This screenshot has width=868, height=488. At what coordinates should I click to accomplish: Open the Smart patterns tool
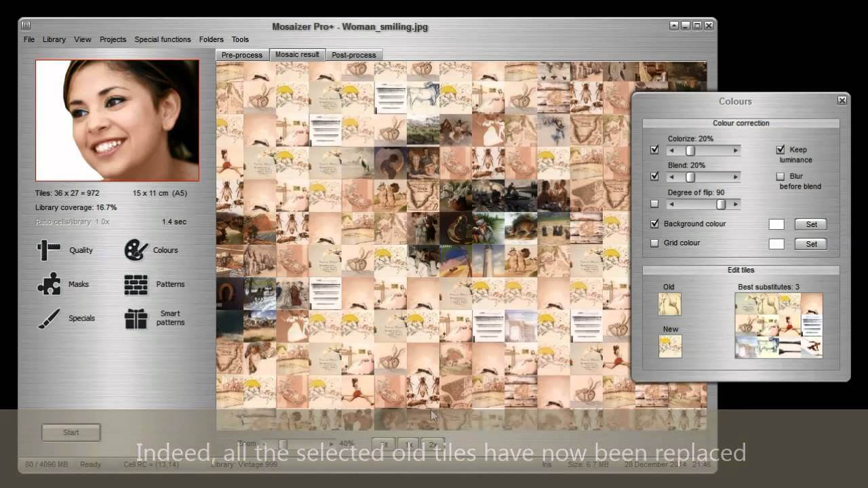[x=155, y=318]
